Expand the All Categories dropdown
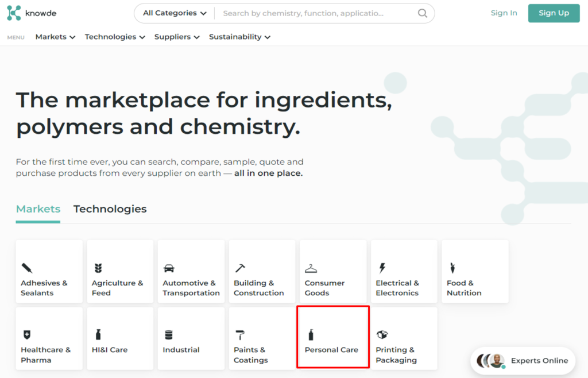588x378 pixels. (175, 13)
